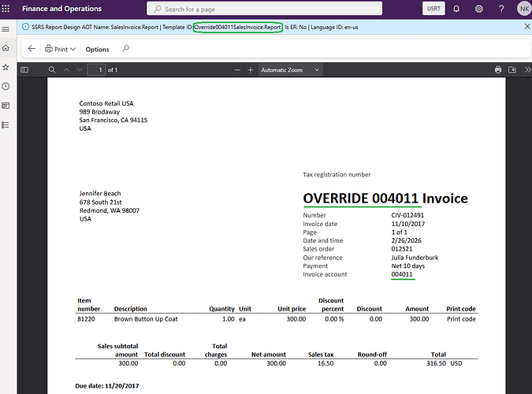
Task: Select invoice number CIV-012491
Action: point(407,215)
